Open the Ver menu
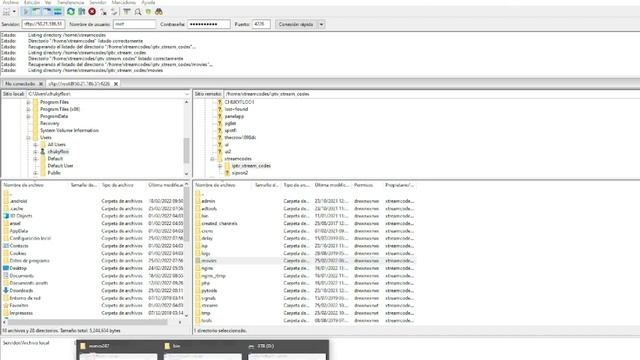The height and width of the screenshot is (360, 640). tap(48, 2)
